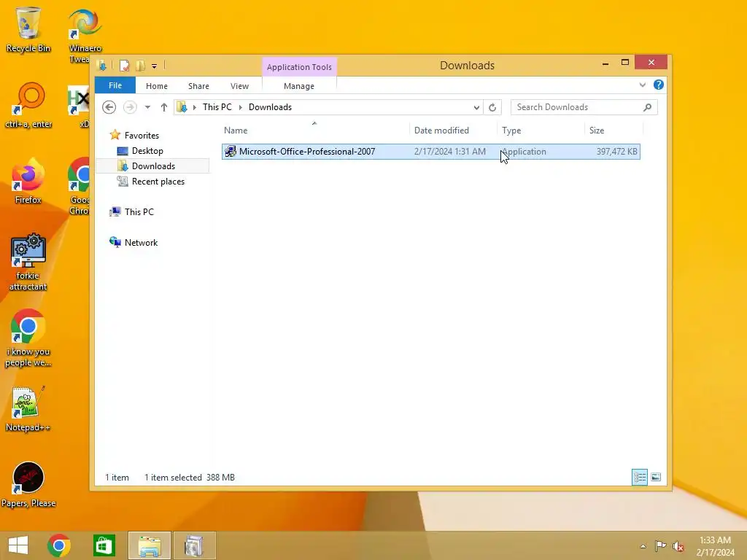Launch Firefox from the desktop

click(x=28, y=181)
